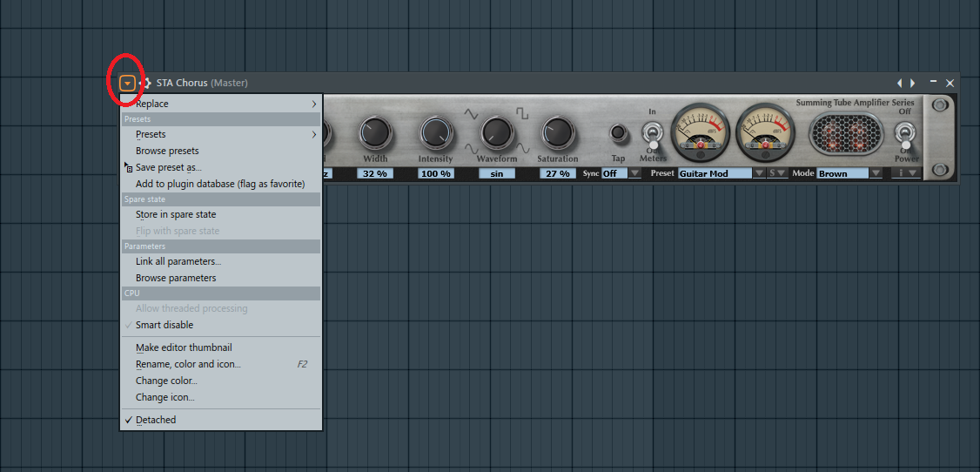Open the plugin gear settings icon

[145, 83]
